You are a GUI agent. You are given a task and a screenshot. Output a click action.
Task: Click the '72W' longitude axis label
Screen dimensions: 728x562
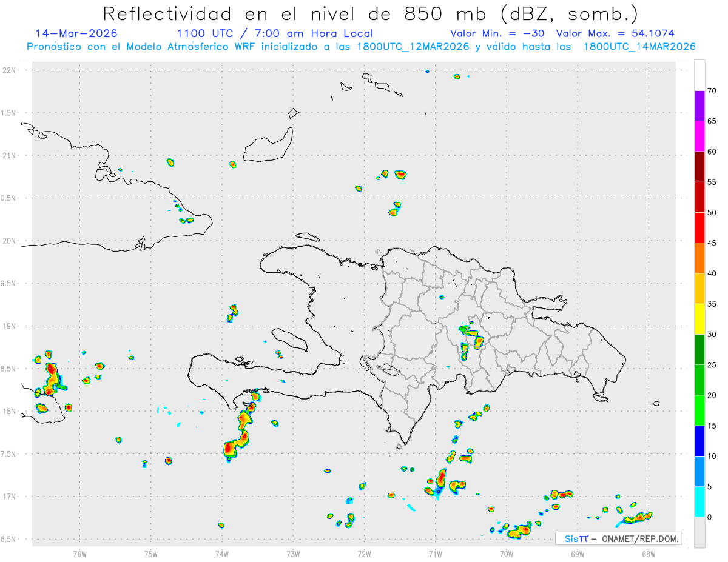click(364, 553)
